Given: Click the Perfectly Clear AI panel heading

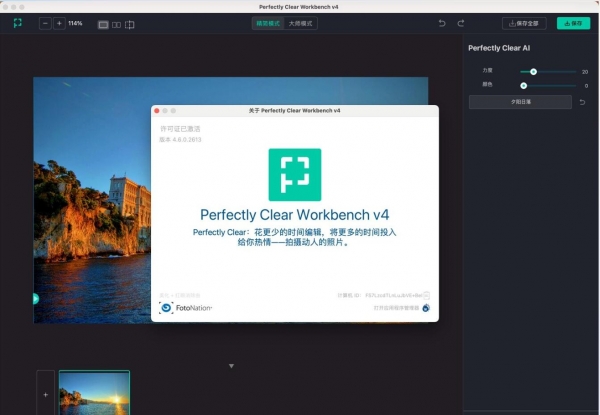Looking at the screenshot, I should coord(499,48).
